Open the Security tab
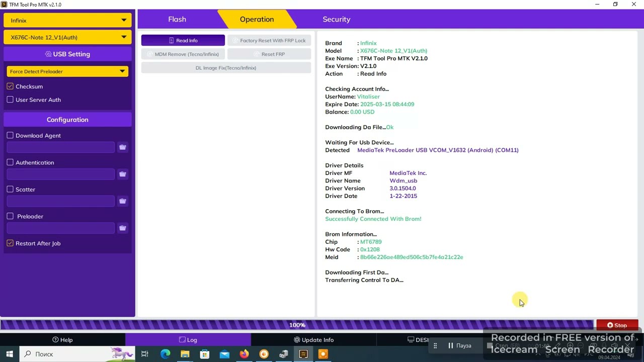The height and width of the screenshot is (362, 644). [x=336, y=19]
